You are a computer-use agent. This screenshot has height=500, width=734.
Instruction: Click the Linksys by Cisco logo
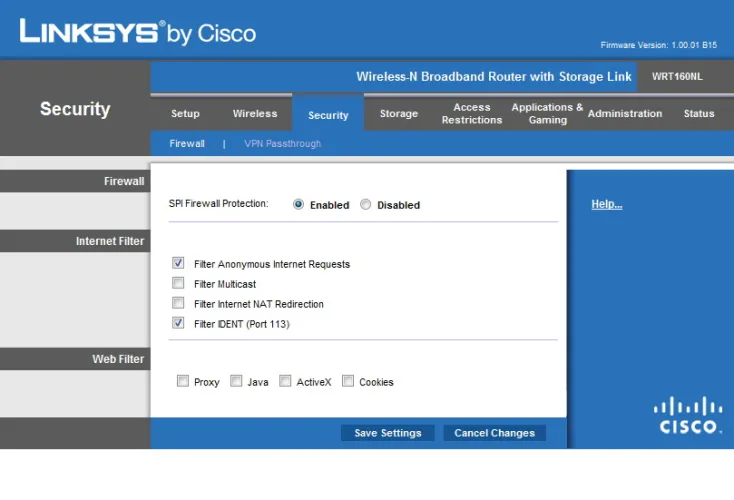click(137, 32)
